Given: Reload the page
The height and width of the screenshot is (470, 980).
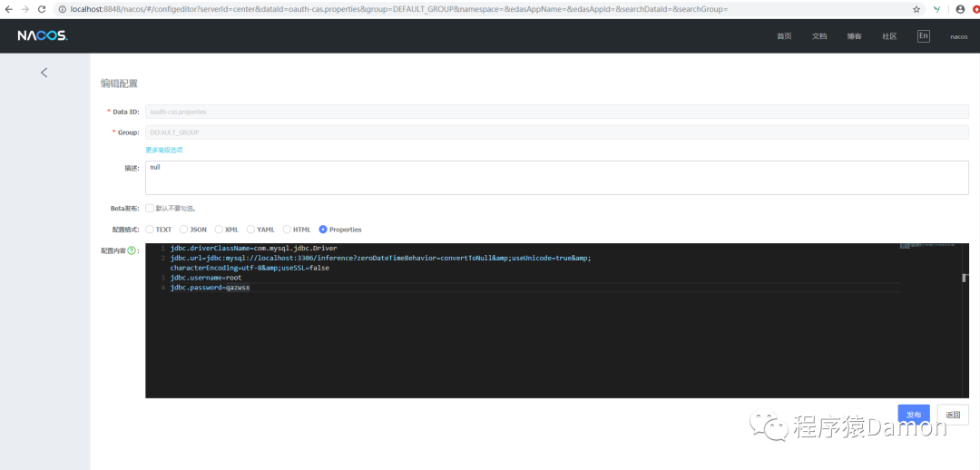Looking at the screenshot, I should 42,9.
